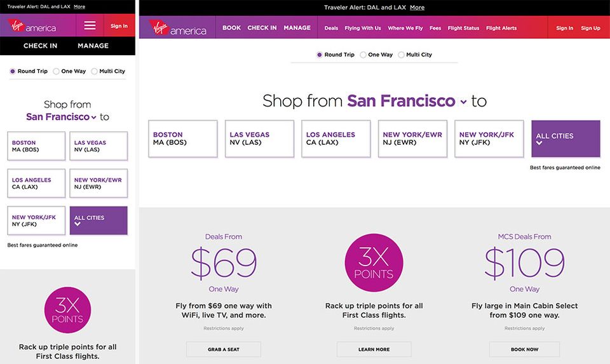Go to Flight Status in the navigation bar

tap(463, 28)
